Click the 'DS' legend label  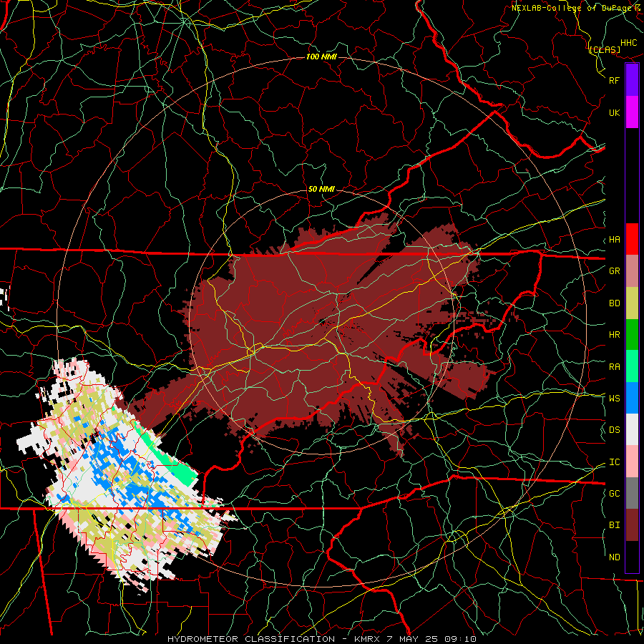pyautogui.click(x=615, y=430)
